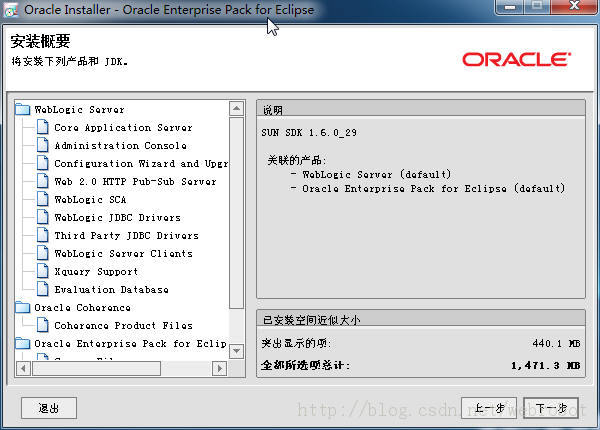Image resolution: width=600 pixels, height=430 pixels.
Task: Click the Core Application Server file icon
Action: (x=42, y=127)
